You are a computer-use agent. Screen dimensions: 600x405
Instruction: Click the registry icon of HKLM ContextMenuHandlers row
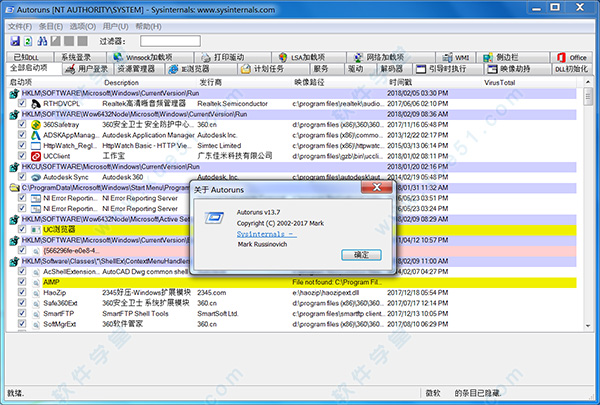pos(14,261)
